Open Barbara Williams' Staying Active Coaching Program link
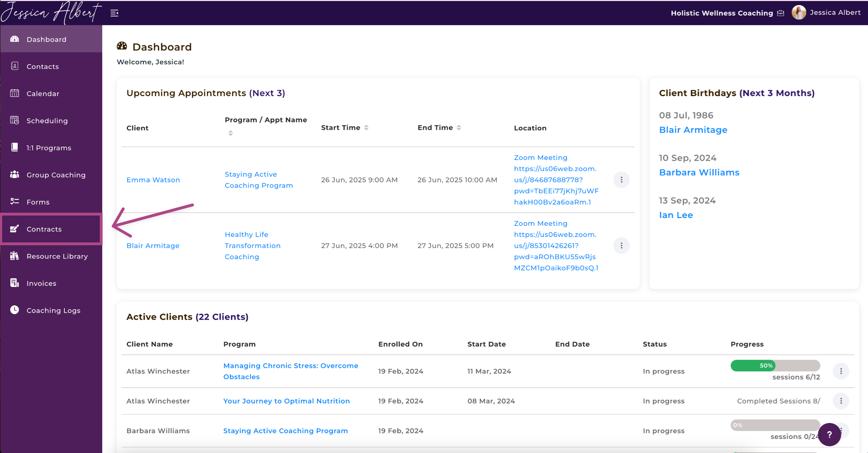The height and width of the screenshot is (453, 868). pyautogui.click(x=285, y=431)
